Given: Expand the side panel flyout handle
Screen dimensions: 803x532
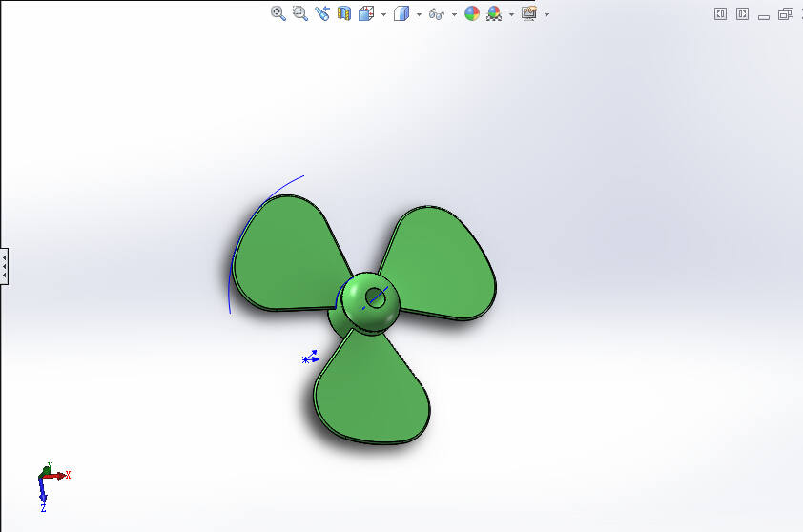Looking at the screenshot, I should tap(4, 266).
